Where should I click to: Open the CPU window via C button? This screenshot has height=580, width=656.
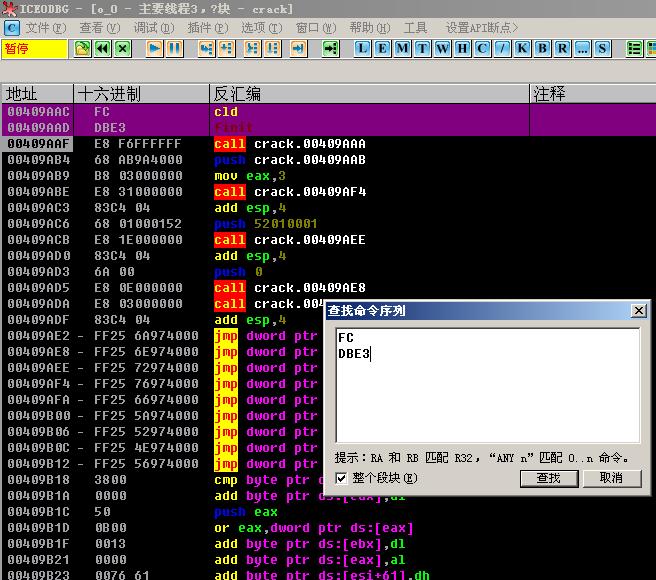pos(482,49)
